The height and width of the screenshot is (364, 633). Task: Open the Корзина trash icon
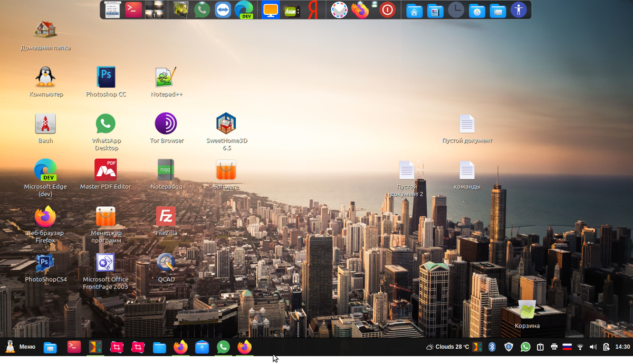coord(527,309)
